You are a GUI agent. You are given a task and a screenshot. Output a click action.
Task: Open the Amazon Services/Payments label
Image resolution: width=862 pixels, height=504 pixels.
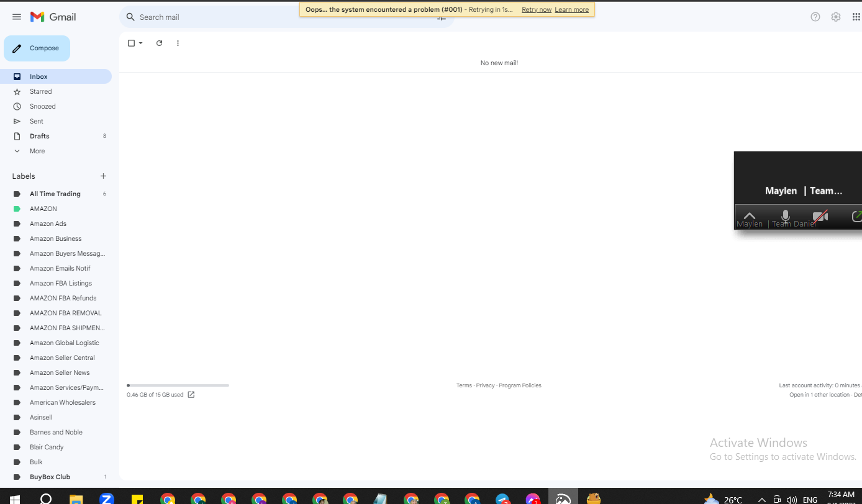click(x=56, y=387)
